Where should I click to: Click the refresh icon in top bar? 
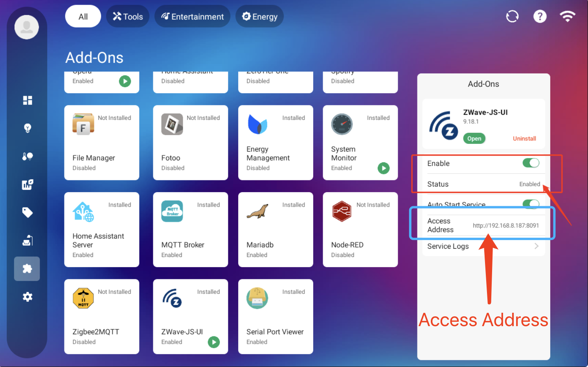coord(512,17)
